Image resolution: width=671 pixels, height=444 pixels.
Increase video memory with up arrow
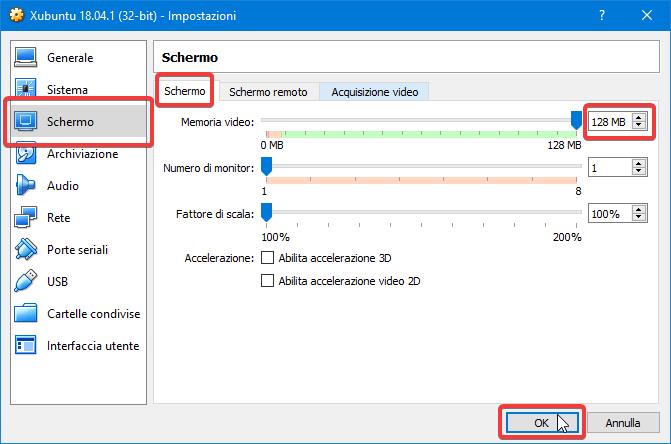[x=638, y=118]
